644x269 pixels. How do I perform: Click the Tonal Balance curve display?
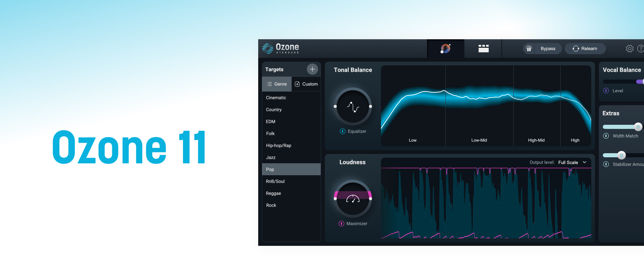pyautogui.click(x=486, y=106)
